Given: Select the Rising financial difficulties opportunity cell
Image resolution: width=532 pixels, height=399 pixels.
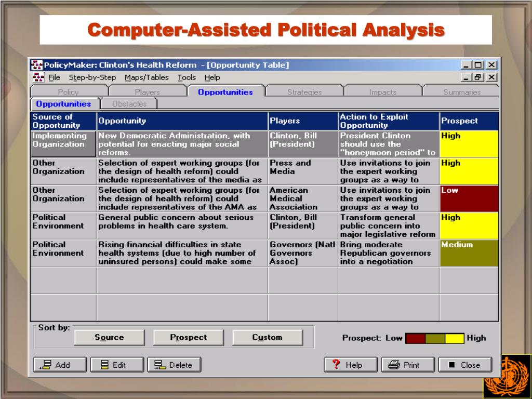Looking at the screenshot, I should 182,253.
